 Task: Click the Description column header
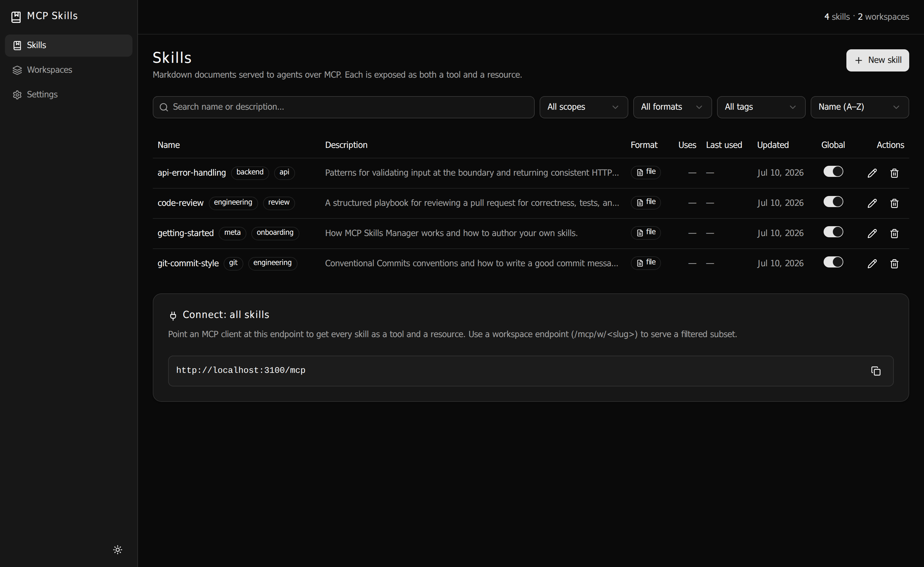pyautogui.click(x=346, y=145)
